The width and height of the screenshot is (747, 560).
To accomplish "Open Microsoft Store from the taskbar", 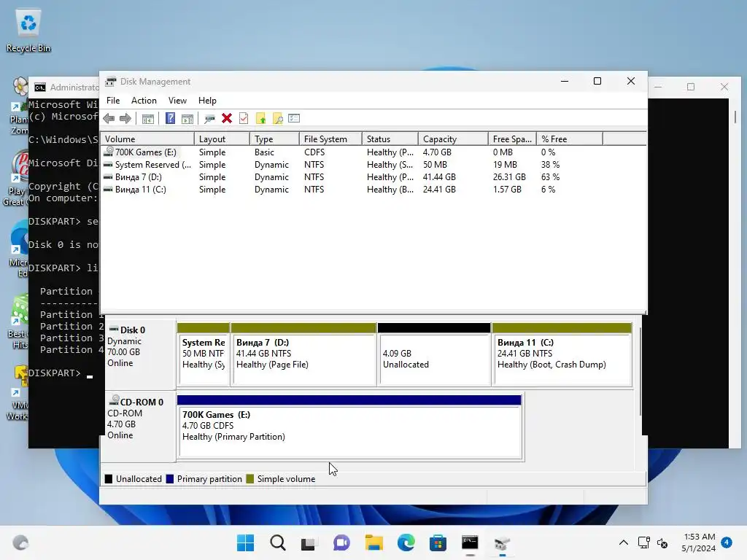I will pyautogui.click(x=438, y=542).
